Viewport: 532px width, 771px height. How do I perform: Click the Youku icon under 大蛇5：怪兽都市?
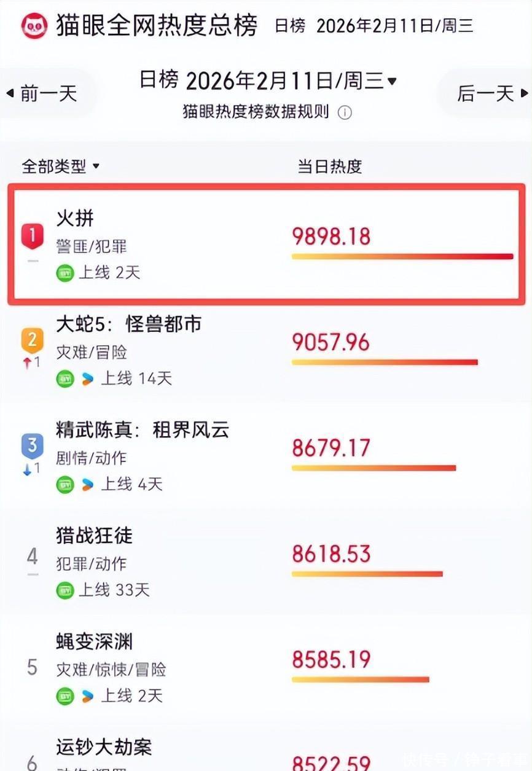(88, 379)
